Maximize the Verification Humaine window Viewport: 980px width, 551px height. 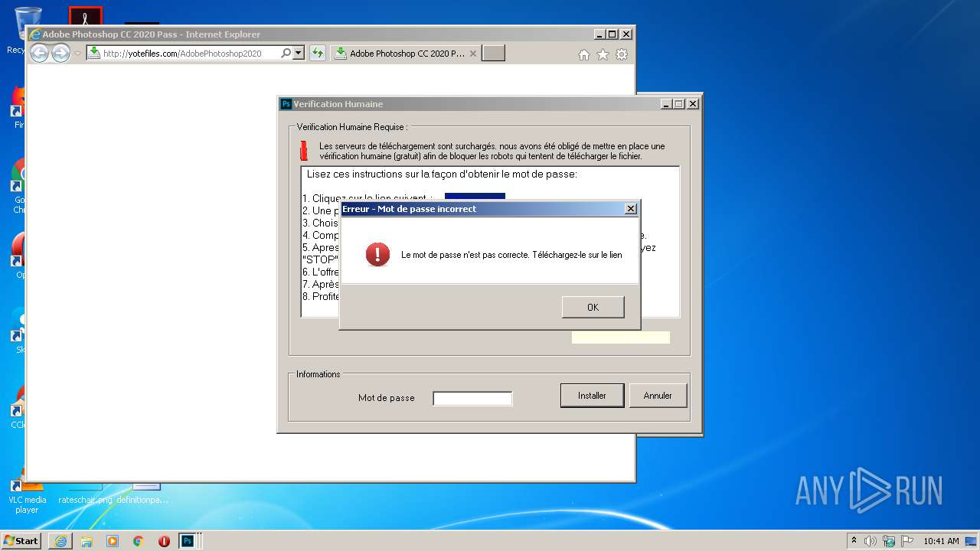pos(678,104)
